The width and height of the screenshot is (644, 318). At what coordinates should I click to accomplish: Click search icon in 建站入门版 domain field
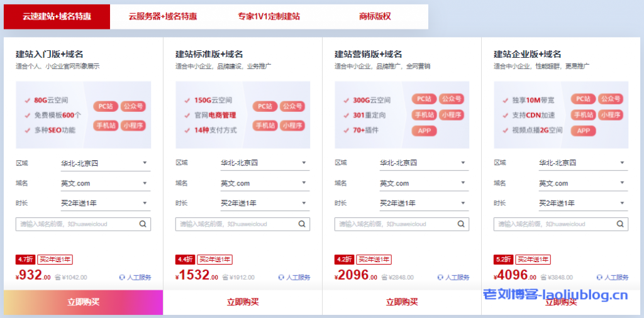pos(143,224)
